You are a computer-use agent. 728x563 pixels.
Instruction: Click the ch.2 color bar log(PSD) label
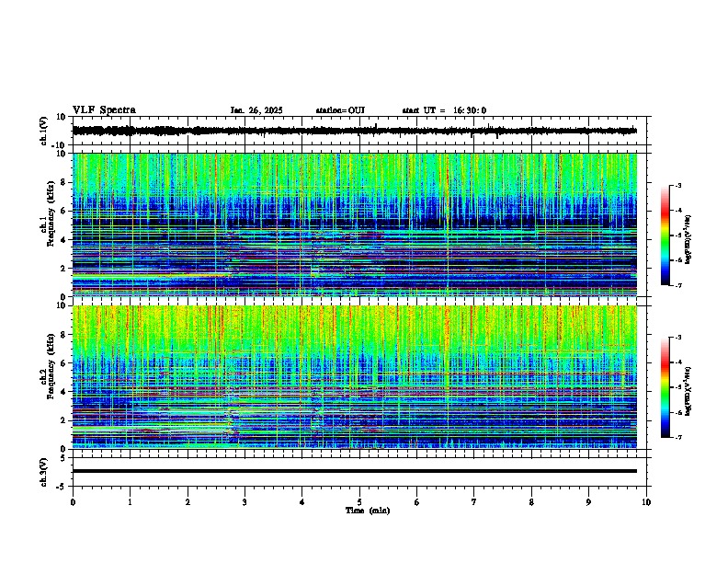(x=688, y=391)
